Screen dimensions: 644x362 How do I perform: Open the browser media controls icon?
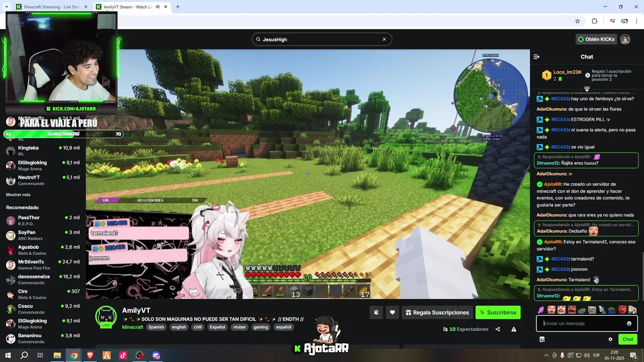click(612, 21)
